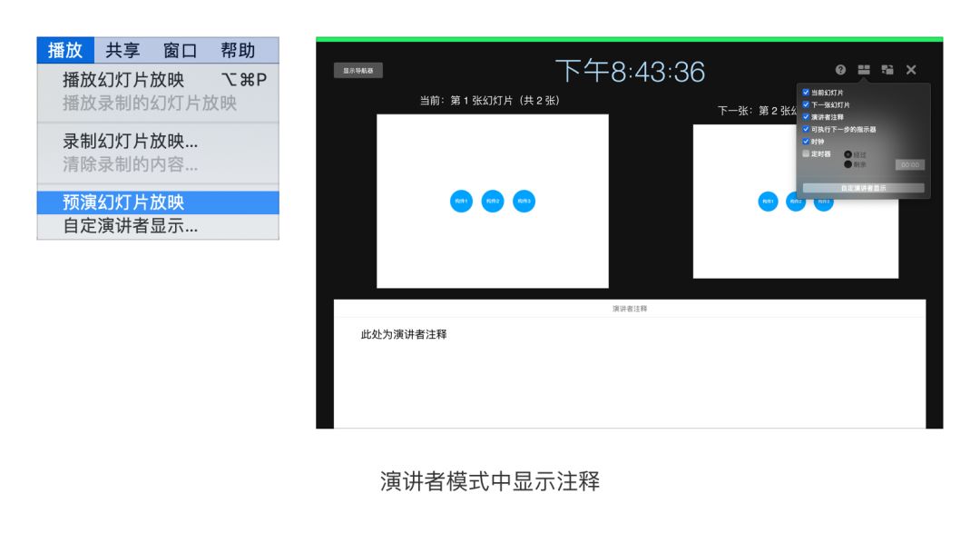Disable 可执行下一步的指示器 checkbox
Screen dimensions: 980x533
pyautogui.click(x=806, y=129)
